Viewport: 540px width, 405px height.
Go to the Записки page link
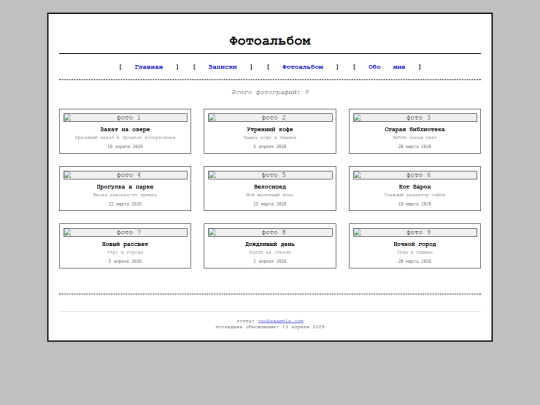click(222, 67)
